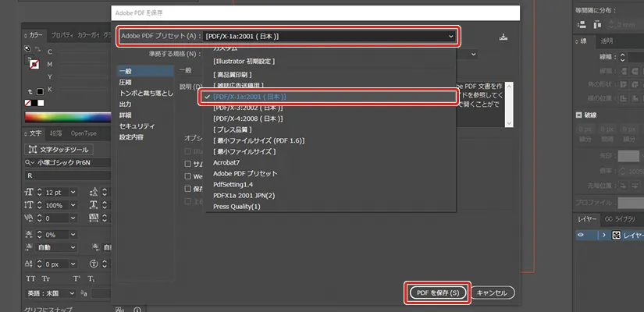
Task: Click the font search magnifier icon
Action: click(x=30, y=162)
